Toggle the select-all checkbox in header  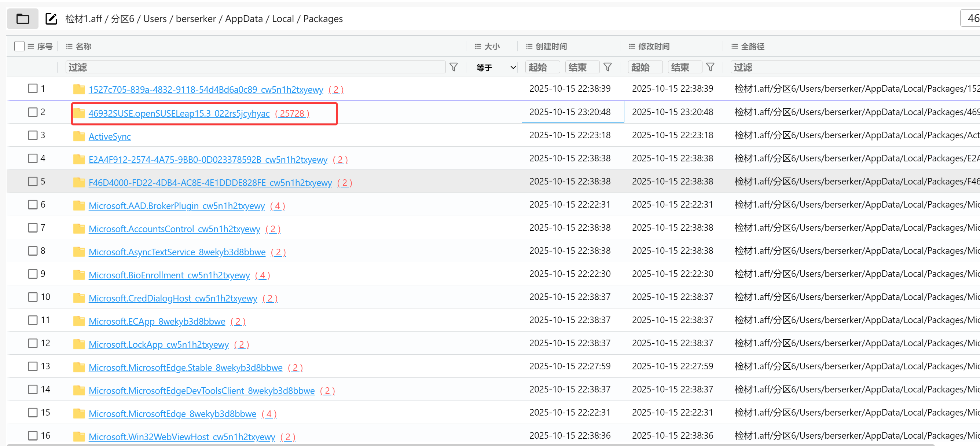pos(19,47)
